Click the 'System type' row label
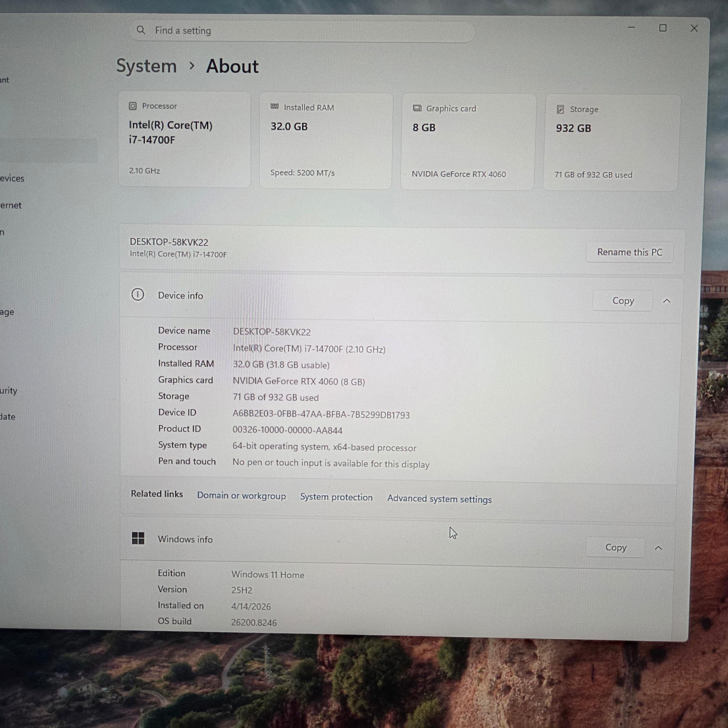 (182, 445)
